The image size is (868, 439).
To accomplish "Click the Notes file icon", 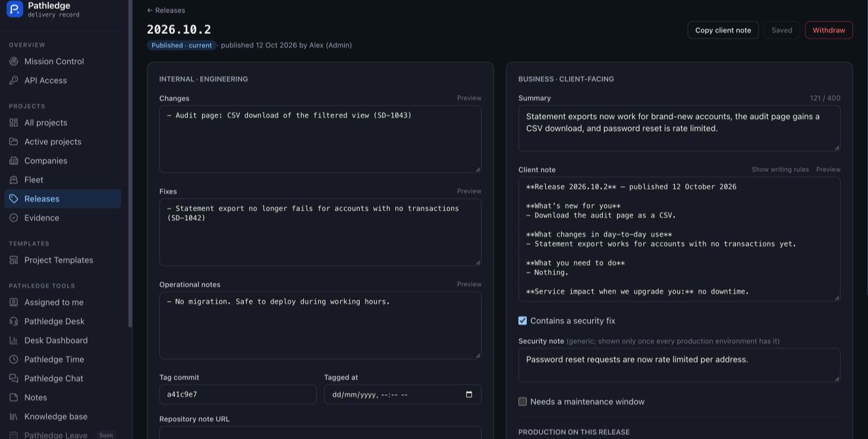I will click(14, 397).
